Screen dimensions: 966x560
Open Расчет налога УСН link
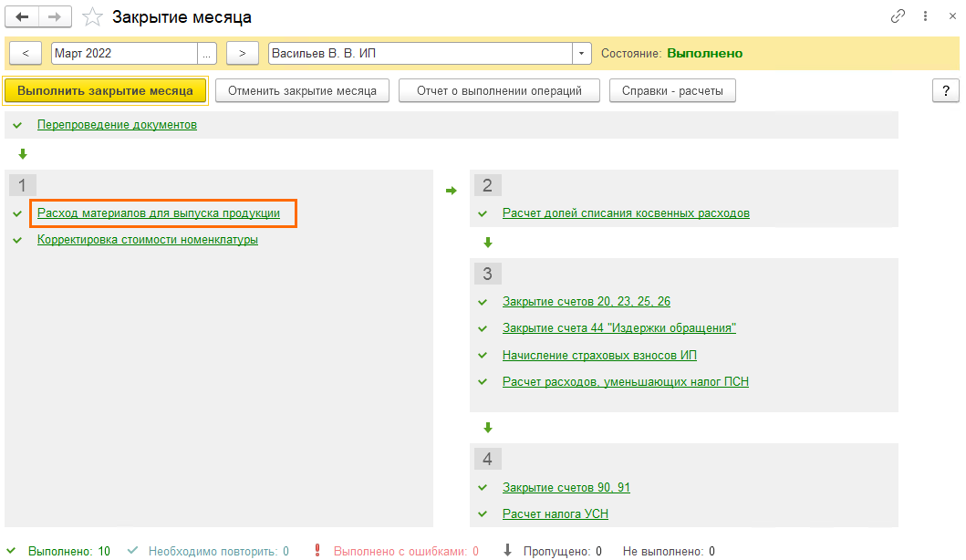[556, 513]
